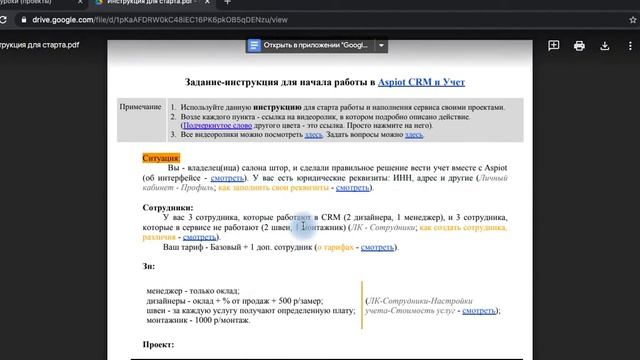Click the Google Docs icon on open button

253,45
